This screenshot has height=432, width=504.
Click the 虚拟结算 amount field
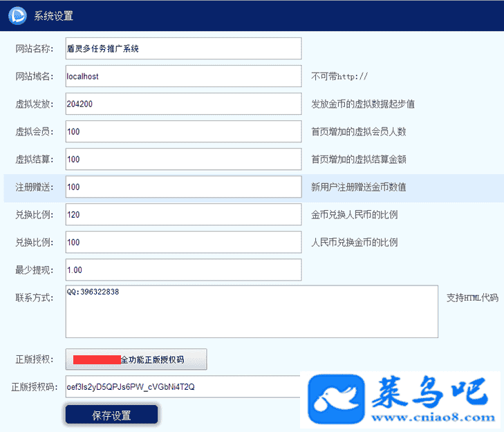tap(183, 159)
